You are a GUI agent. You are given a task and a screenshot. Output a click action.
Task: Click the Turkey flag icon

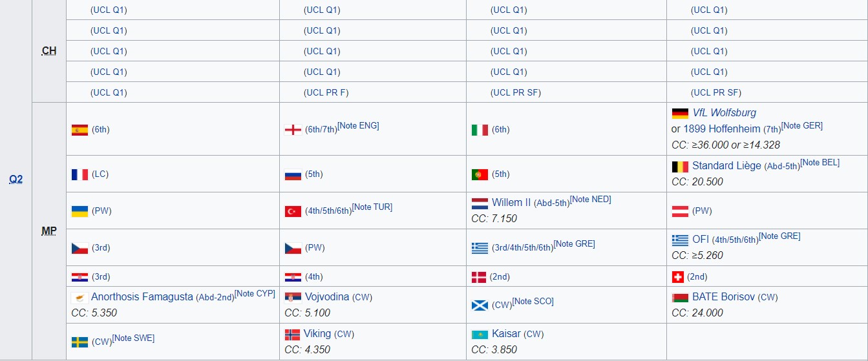point(293,211)
